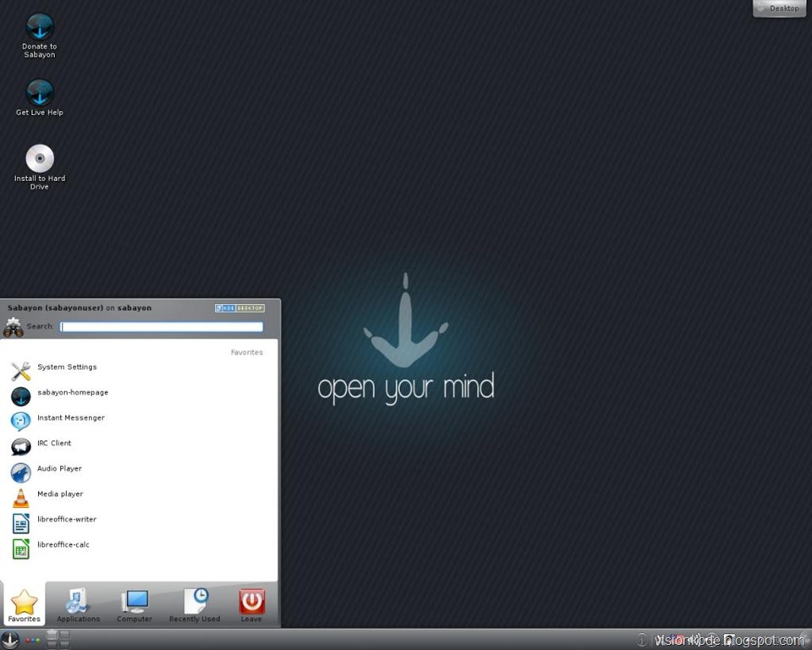Switch to the Applications tab
The image size is (812, 650).
[x=78, y=605]
